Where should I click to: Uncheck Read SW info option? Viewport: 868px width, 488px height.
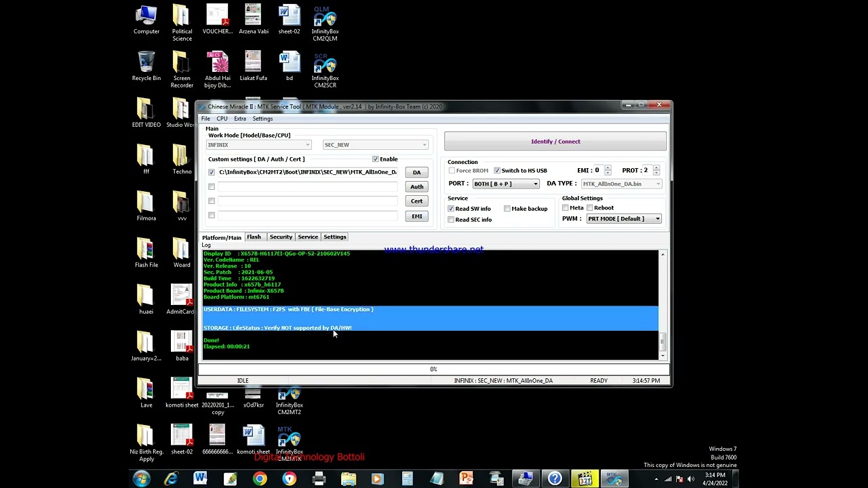(x=451, y=209)
